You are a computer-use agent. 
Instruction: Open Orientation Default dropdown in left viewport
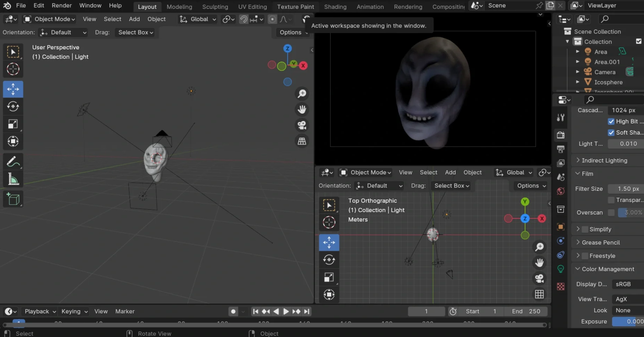tap(63, 32)
